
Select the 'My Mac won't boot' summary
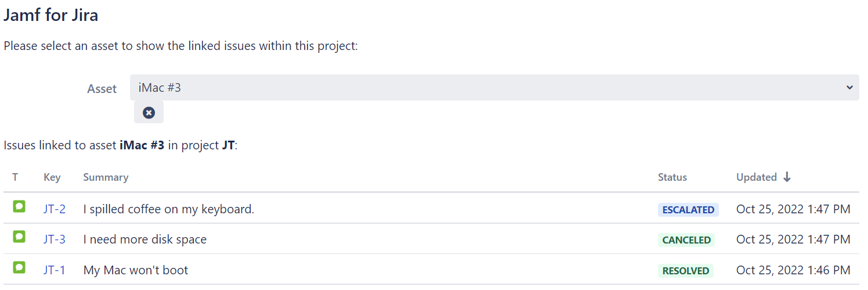click(x=136, y=270)
